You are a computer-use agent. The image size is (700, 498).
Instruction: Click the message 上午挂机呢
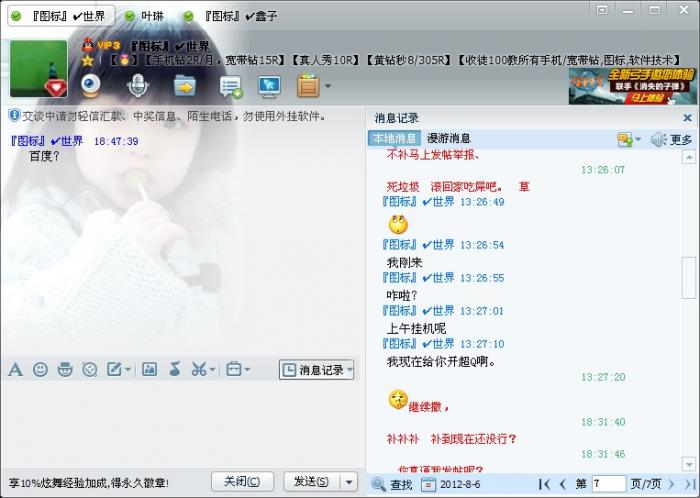(x=416, y=329)
